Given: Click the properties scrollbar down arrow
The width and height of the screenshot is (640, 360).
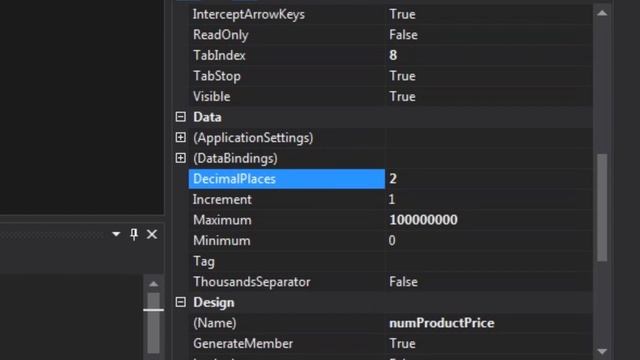Looking at the screenshot, I should [x=602, y=351].
